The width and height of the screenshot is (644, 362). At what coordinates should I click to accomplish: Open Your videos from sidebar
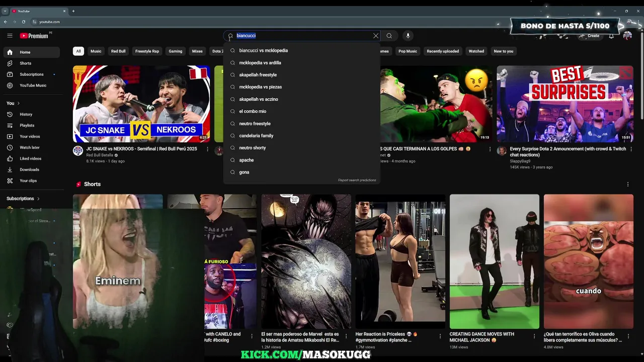pos(31,136)
